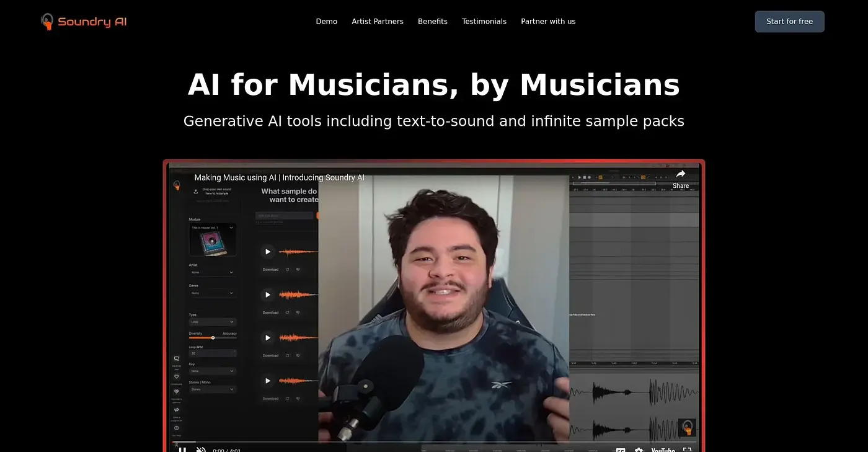
Task: Click the Loop BPM input field
Action: point(212,353)
